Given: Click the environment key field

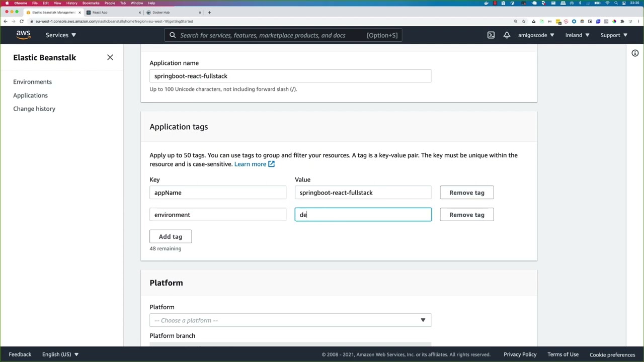Looking at the screenshot, I should tap(218, 215).
